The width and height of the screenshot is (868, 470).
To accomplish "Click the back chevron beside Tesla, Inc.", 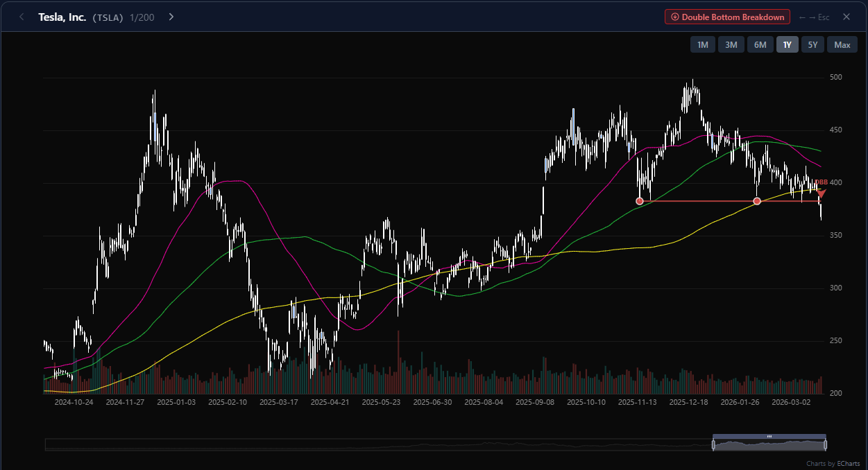I will (x=21, y=17).
